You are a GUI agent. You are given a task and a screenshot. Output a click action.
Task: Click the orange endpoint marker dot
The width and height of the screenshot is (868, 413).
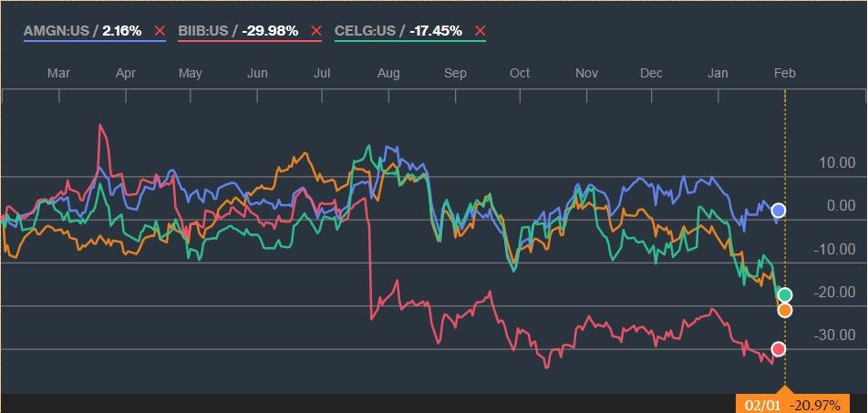(785, 311)
